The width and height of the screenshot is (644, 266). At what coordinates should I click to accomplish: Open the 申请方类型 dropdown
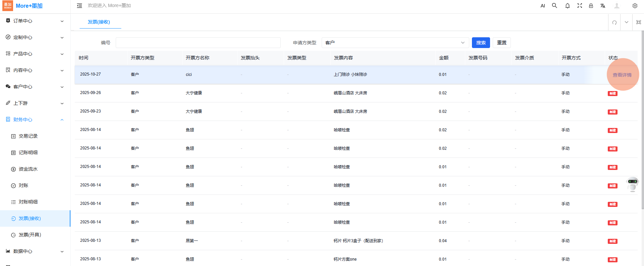point(395,43)
